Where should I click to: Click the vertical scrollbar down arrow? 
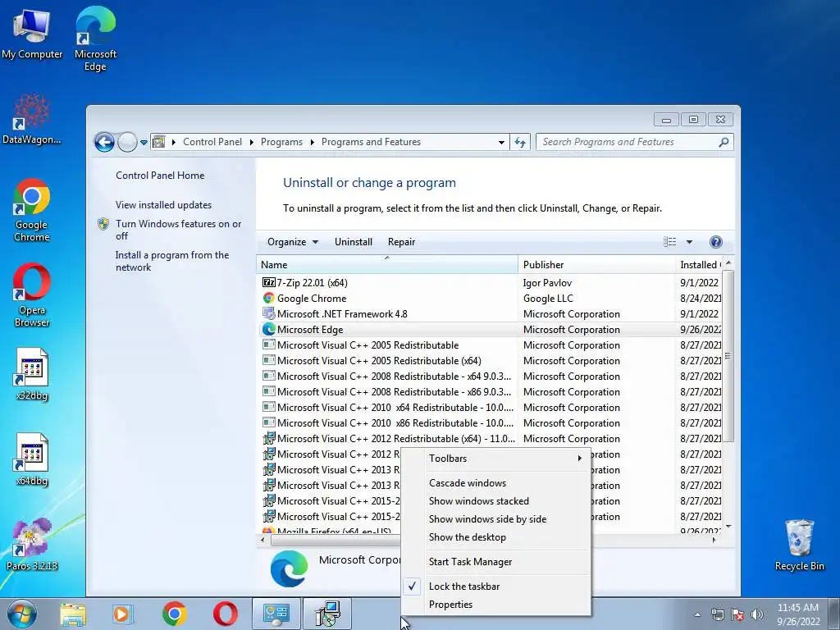click(728, 527)
